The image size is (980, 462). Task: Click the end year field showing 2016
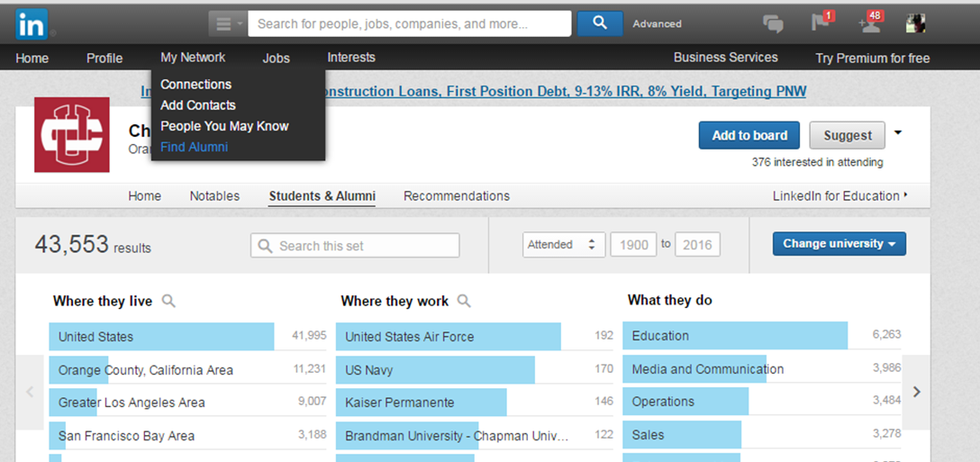697,245
